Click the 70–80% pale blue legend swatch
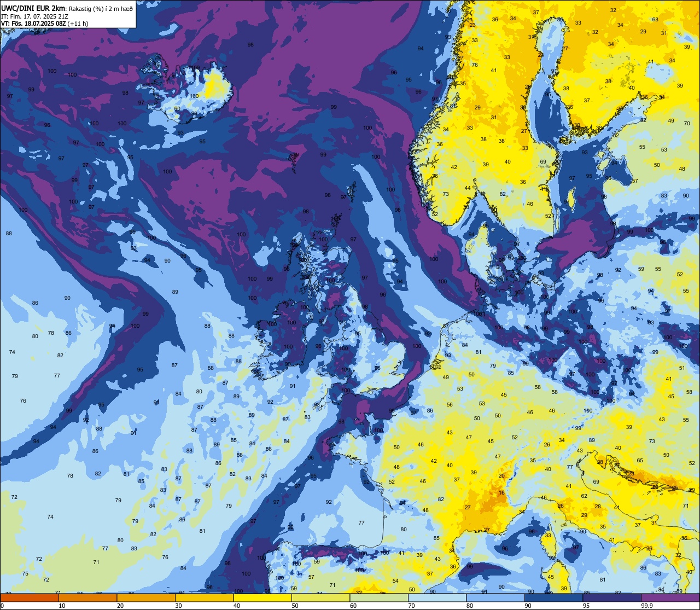 [x=437, y=597]
